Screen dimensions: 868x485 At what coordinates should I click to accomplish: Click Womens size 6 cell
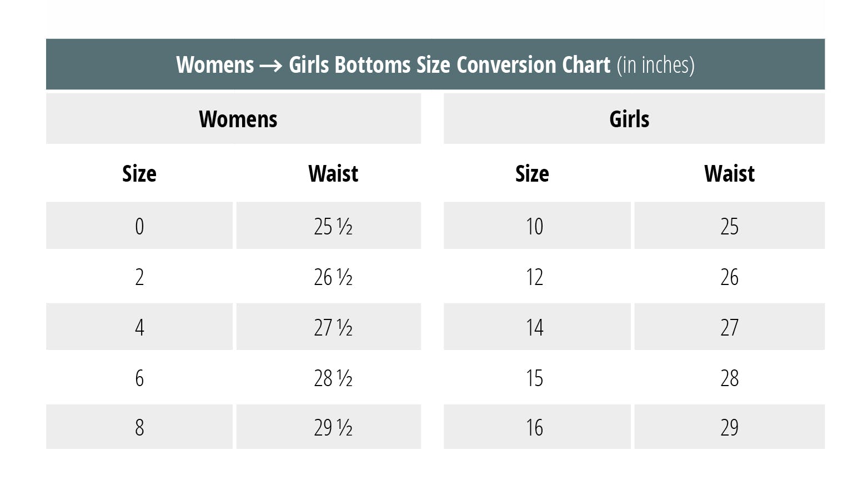coord(139,378)
